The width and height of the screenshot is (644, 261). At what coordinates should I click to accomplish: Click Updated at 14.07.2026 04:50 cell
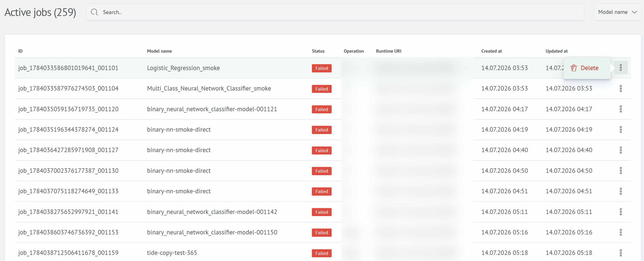point(569,171)
